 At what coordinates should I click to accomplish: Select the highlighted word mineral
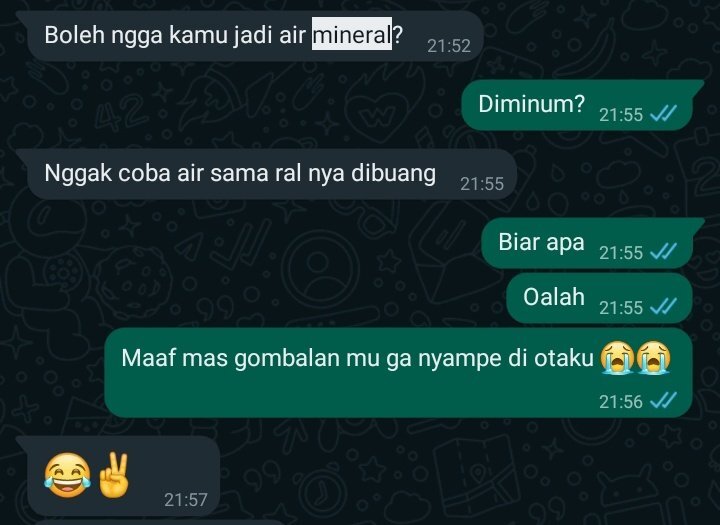(352, 34)
